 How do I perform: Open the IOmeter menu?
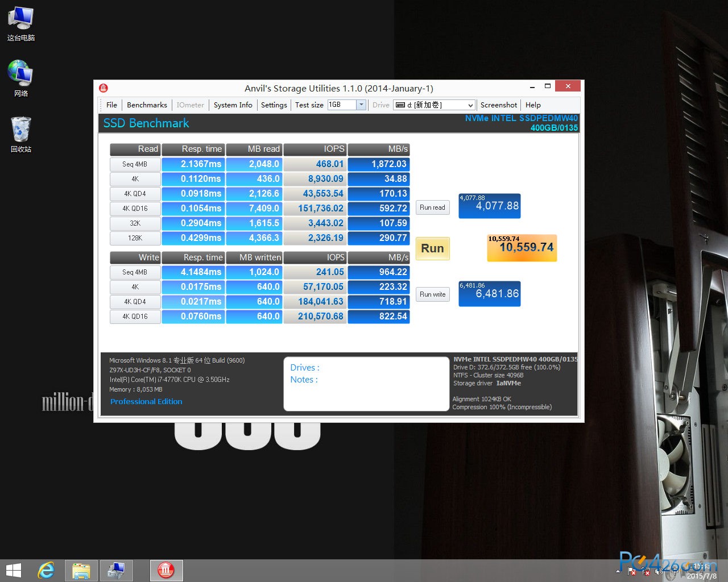[190, 105]
